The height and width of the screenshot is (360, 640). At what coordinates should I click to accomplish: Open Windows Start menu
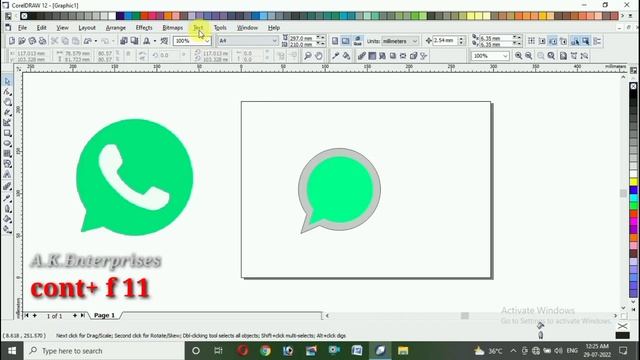pos(12,351)
